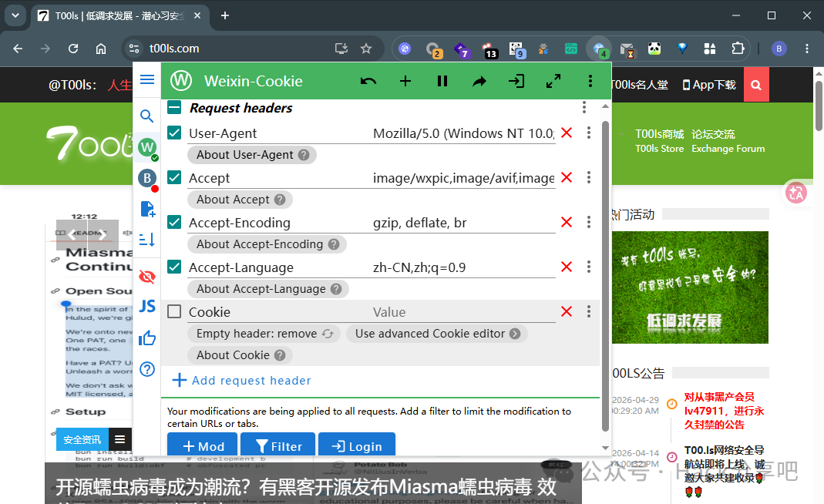The width and height of the screenshot is (824, 504).
Task: Click the About Accept-Language chip
Action: coord(268,288)
